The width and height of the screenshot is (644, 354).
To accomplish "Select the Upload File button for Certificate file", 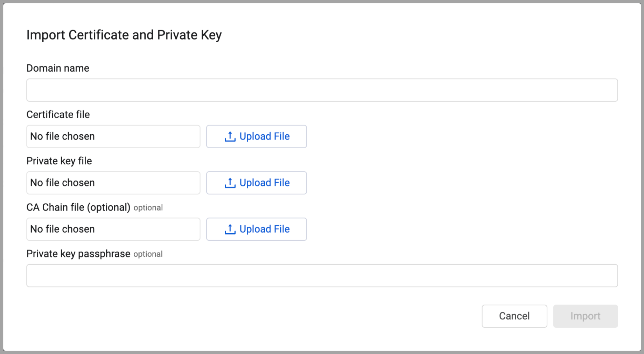I will click(256, 136).
